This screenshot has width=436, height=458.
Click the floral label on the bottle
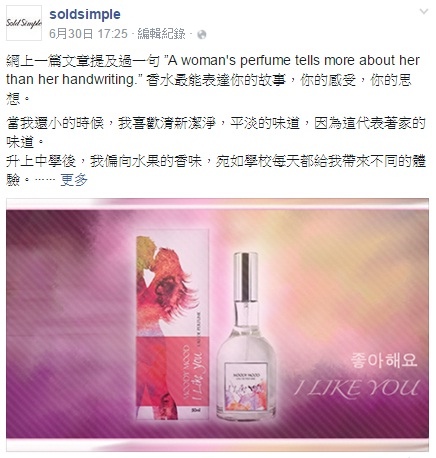246,388
